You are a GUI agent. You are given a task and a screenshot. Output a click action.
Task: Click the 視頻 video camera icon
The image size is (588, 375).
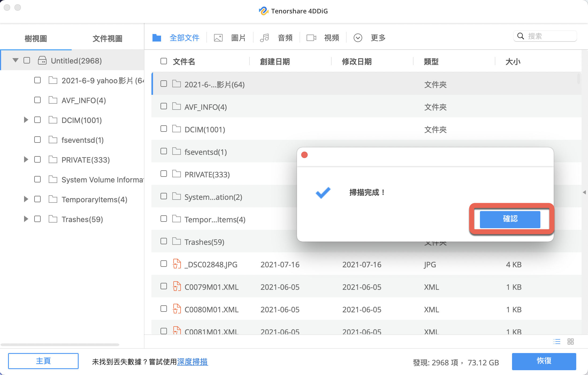pos(311,38)
